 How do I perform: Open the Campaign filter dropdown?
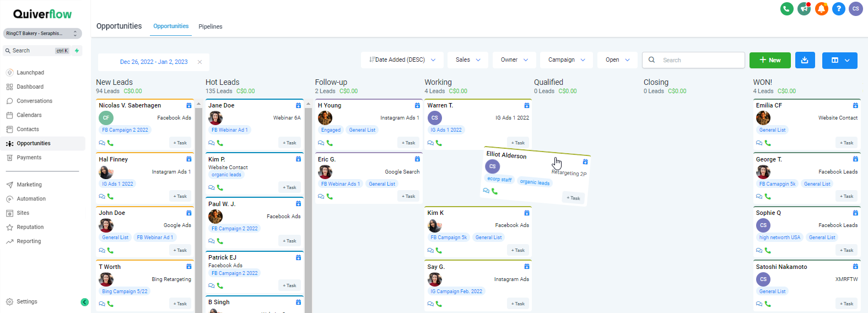[x=567, y=60]
